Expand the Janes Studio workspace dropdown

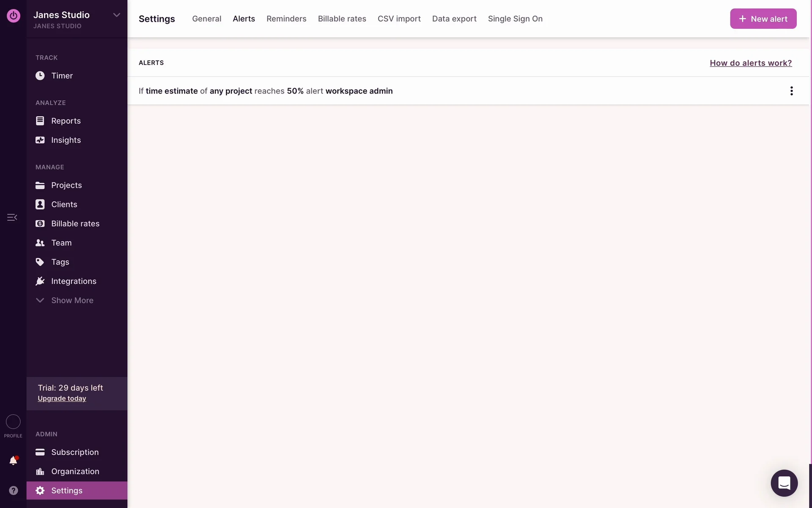pyautogui.click(x=116, y=15)
